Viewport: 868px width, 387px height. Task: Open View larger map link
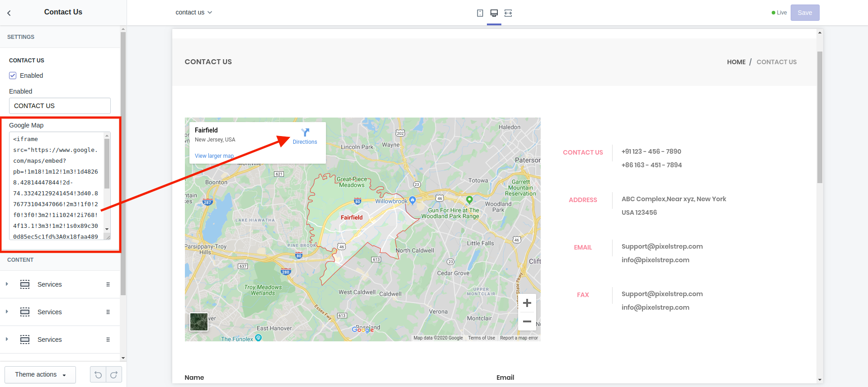point(214,156)
